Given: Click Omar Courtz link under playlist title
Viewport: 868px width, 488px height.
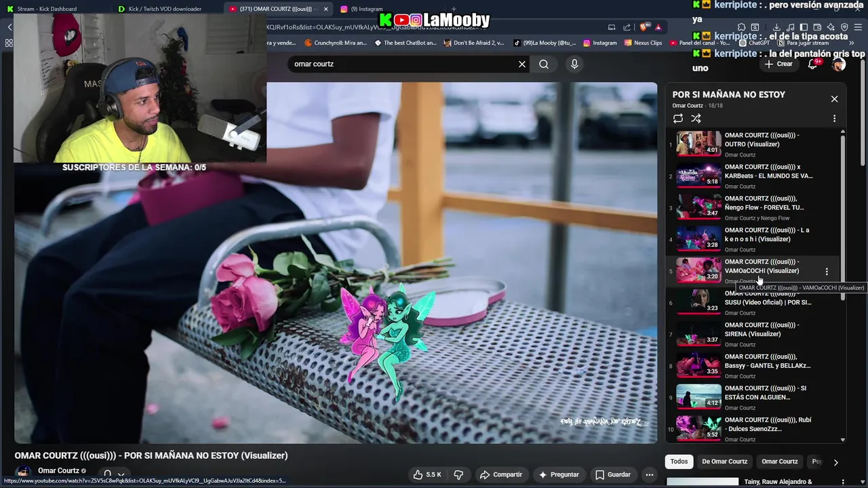Looking at the screenshot, I should click(x=688, y=106).
